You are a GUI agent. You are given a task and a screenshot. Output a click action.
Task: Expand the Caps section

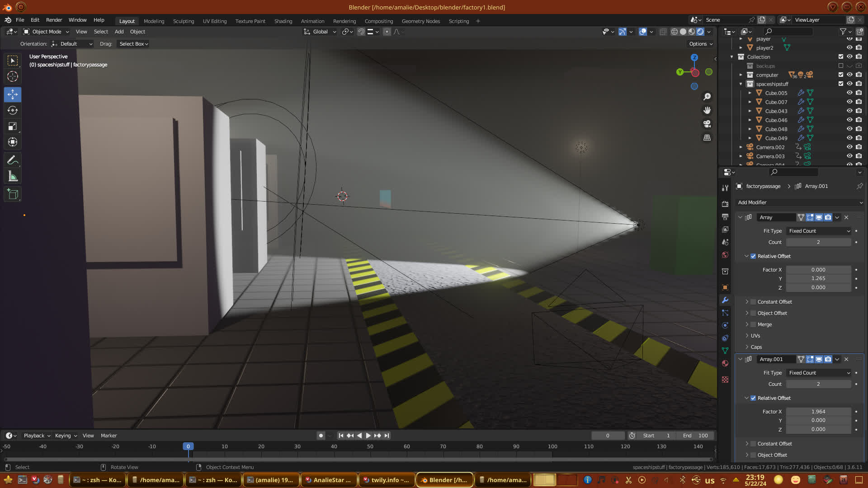pyautogui.click(x=756, y=347)
